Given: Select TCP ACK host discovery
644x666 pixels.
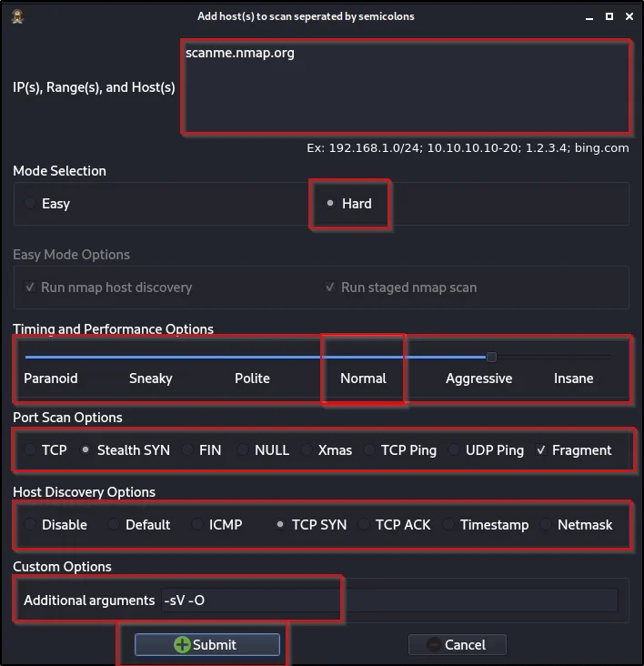Looking at the screenshot, I should pyautogui.click(x=365, y=525).
